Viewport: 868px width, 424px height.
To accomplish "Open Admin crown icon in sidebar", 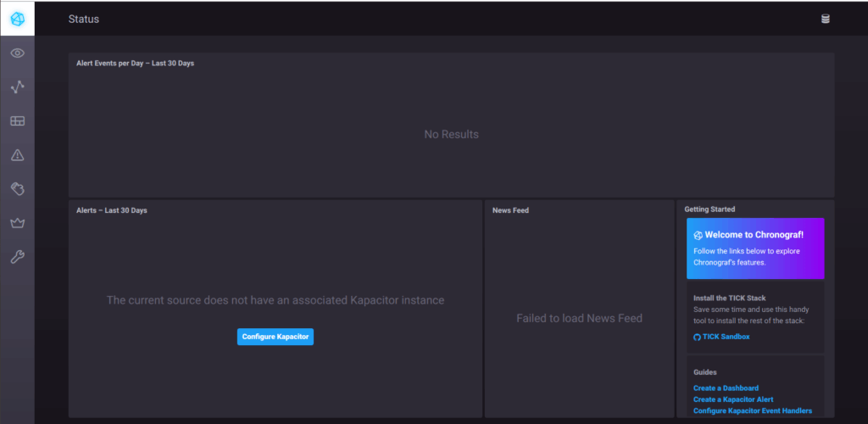I will (17, 223).
